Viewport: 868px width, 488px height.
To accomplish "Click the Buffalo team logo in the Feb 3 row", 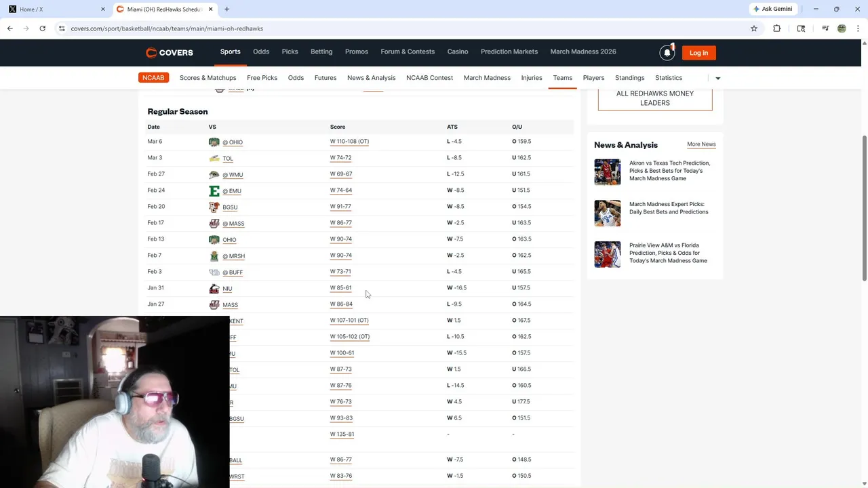I will (214, 272).
